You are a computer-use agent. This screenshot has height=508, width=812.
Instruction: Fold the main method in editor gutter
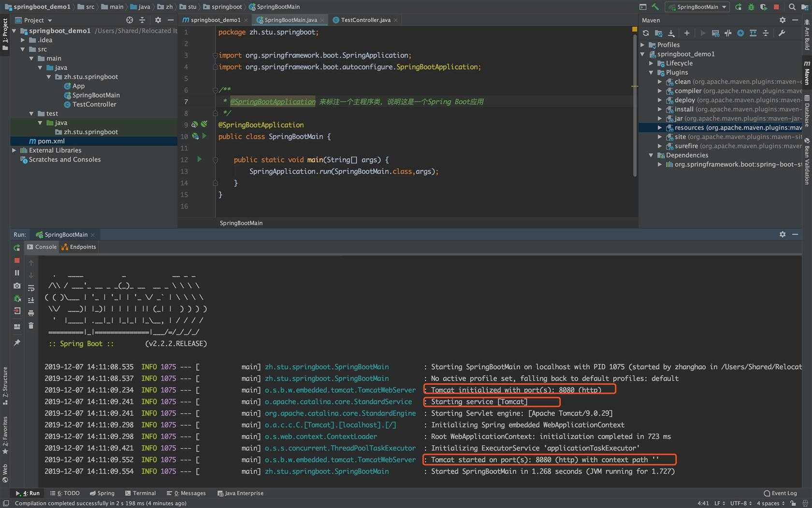pos(216,160)
